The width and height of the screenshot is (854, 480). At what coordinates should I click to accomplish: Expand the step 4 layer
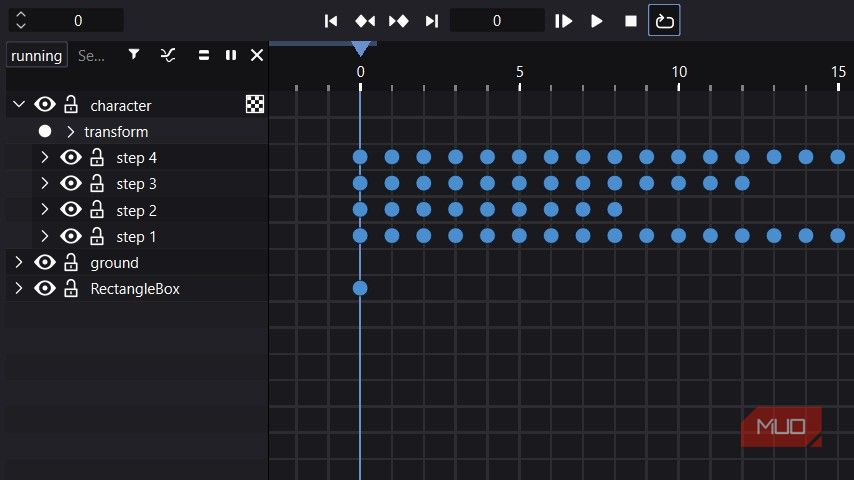[45, 157]
